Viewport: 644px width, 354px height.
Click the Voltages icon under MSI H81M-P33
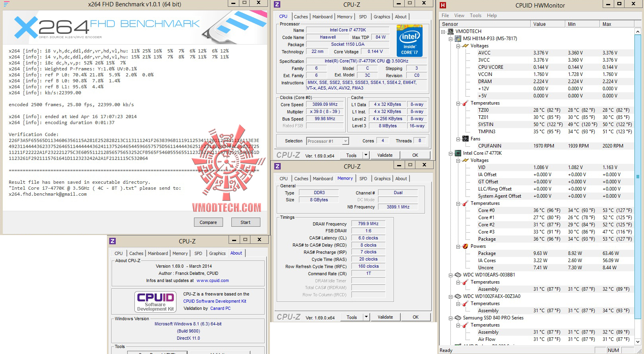tap(466, 46)
